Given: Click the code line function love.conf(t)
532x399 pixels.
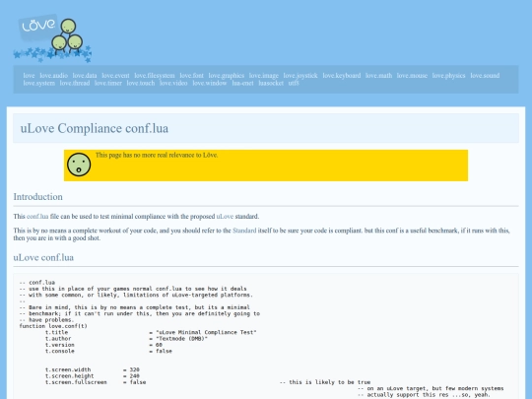Looking at the screenshot, I should click(x=53, y=326).
